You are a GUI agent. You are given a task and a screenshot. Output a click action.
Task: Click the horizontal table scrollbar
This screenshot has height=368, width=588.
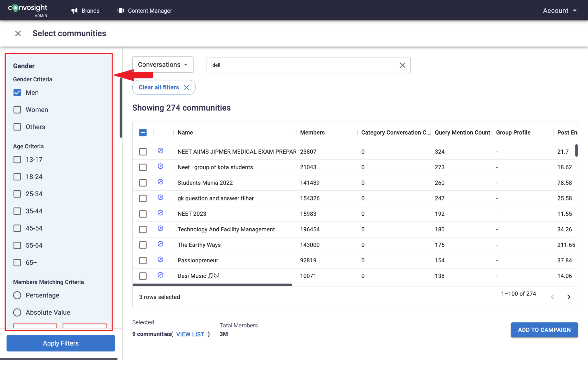coord(212,285)
